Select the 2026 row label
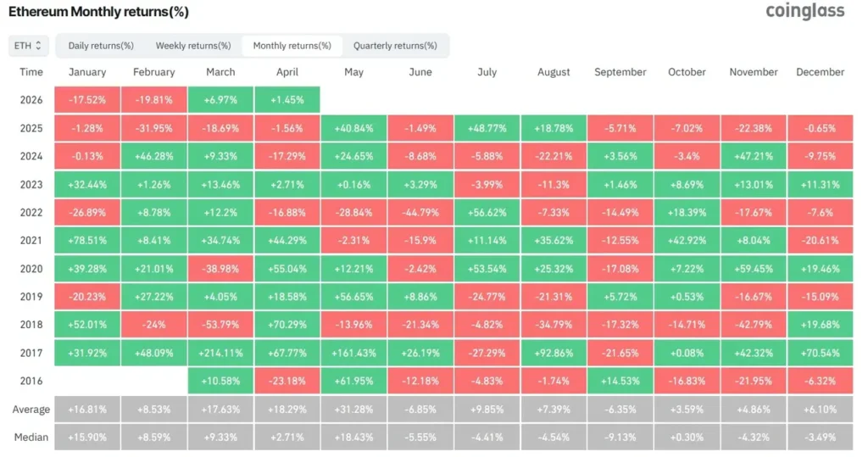This screenshot has width=868, height=457. (31, 100)
